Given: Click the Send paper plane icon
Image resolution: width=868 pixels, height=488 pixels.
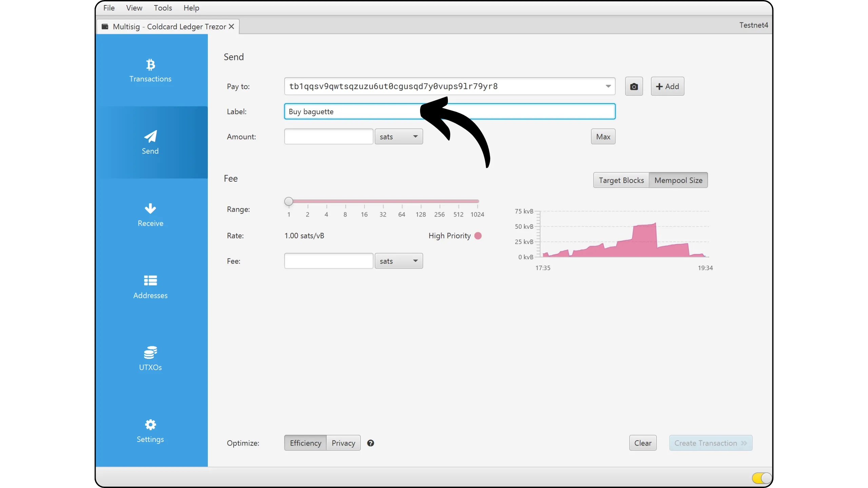Looking at the screenshot, I should pos(150,137).
